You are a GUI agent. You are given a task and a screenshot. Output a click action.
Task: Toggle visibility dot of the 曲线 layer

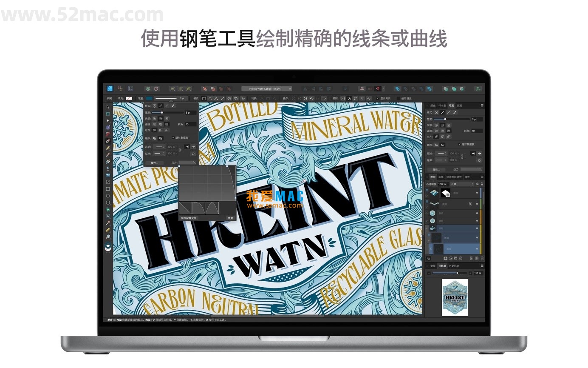coord(477,248)
